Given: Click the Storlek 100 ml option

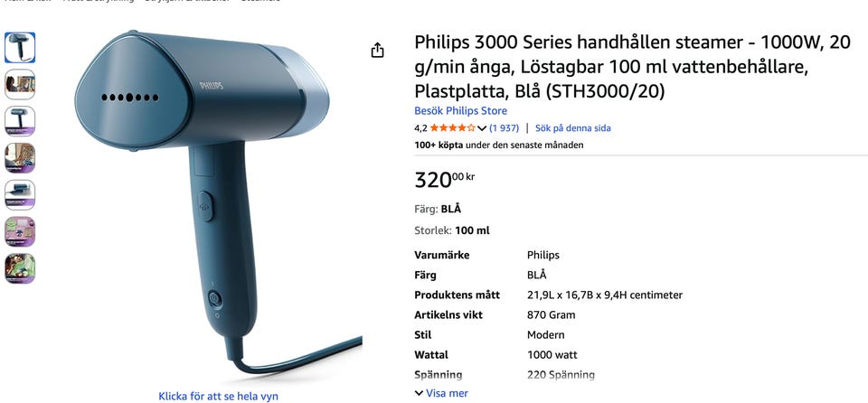Looking at the screenshot, I should tap(452, 230).
